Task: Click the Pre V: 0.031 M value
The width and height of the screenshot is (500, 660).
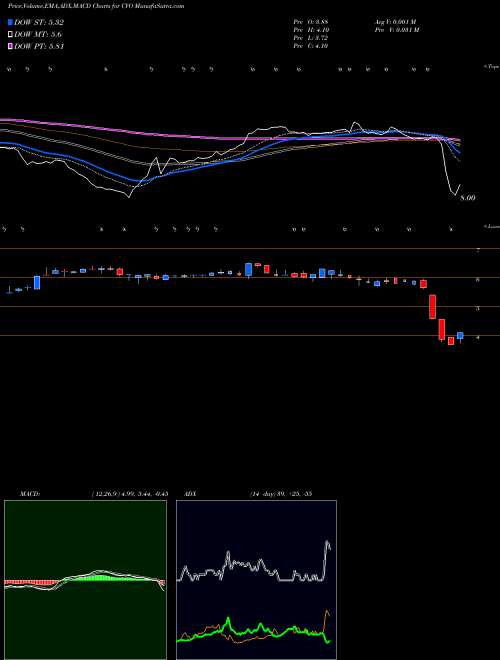Action: tap(396, 30)
